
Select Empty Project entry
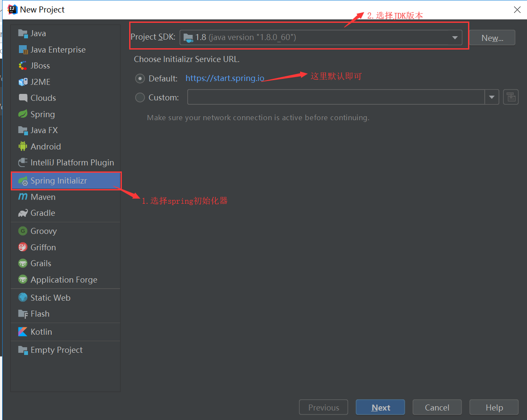pyautogui.click(x=65, y=350)
